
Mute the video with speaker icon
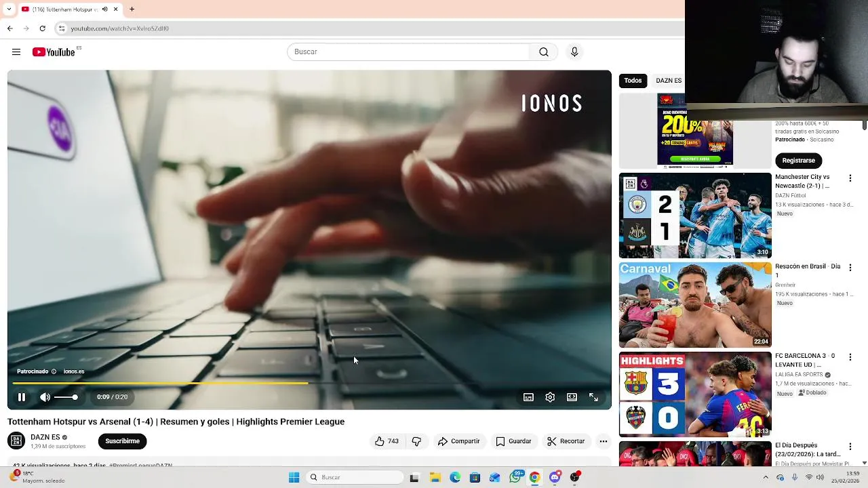(x=45, y=397)
